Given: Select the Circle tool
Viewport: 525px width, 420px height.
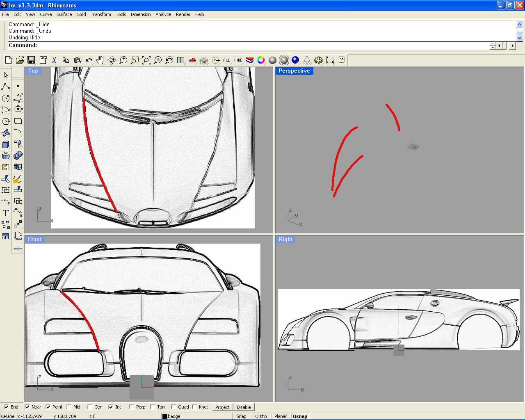Looking at the screenshot, I should [6, 98].
